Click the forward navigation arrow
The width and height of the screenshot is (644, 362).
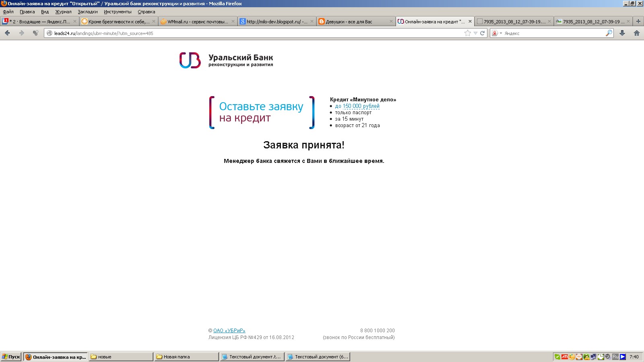coord(21,33)
